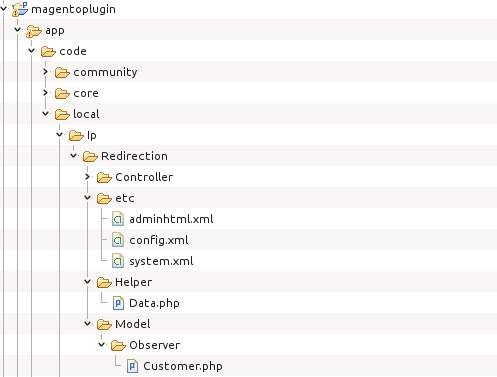Expand the core folder
497x377 pixels.
[x=46, y=93]
